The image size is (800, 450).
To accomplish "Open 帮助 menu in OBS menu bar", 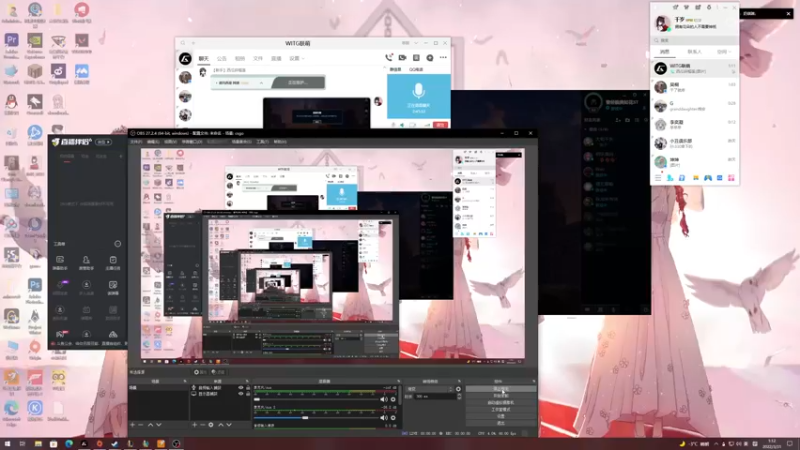I will point(280,141).
